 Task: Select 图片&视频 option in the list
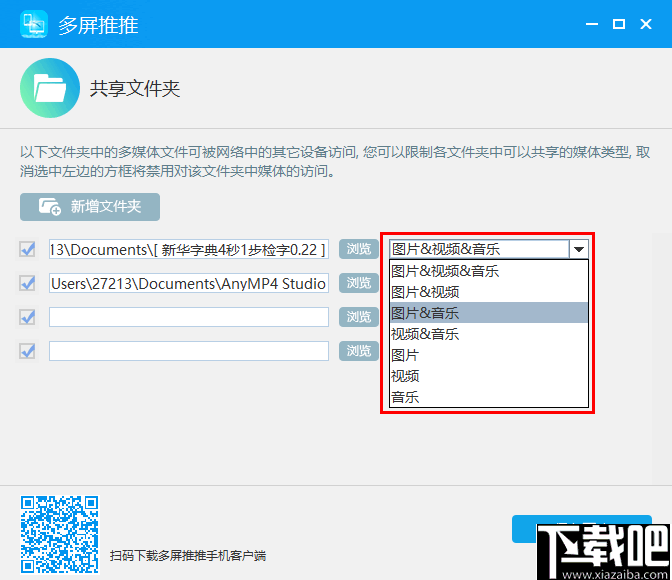tap(489, 292)
